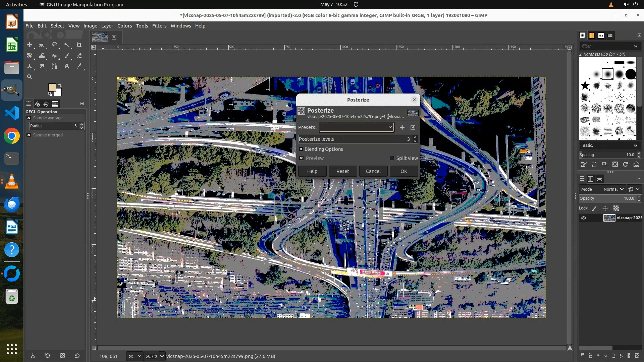This screenshot has width=644, height=362.
Task: Choose the Crop tool
Action: [79, 45]
